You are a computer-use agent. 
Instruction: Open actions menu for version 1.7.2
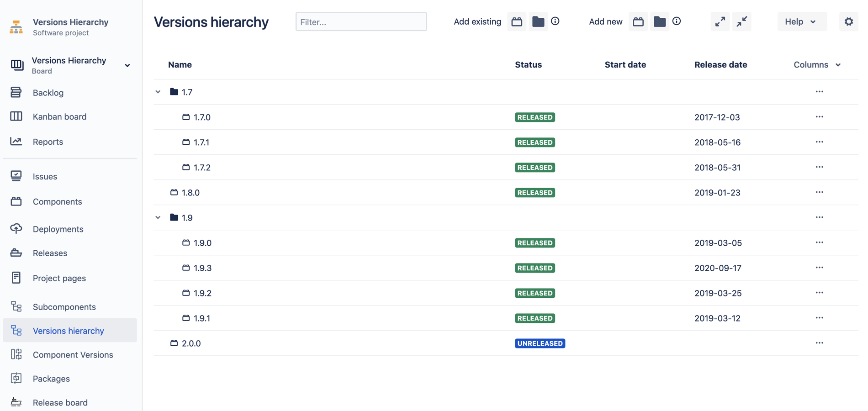tap(820, 167)
